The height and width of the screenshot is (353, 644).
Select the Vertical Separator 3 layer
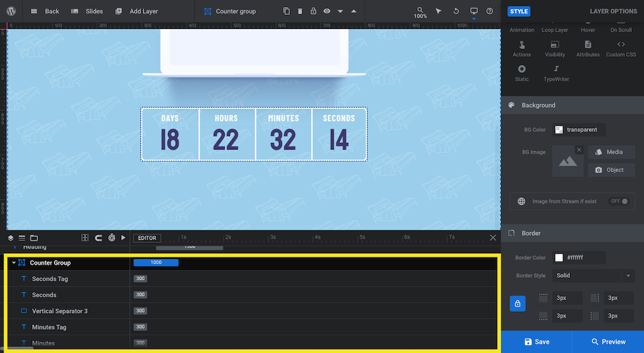tap(68, 310)
